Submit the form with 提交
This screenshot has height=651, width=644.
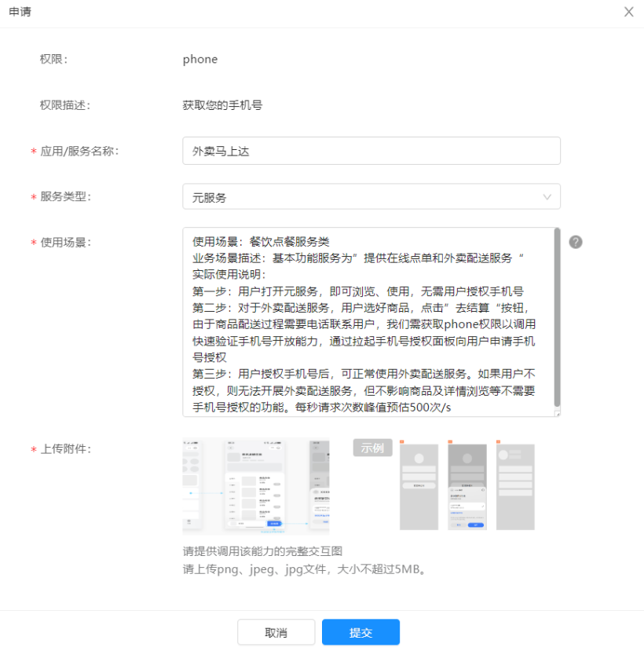pos(360,632)
